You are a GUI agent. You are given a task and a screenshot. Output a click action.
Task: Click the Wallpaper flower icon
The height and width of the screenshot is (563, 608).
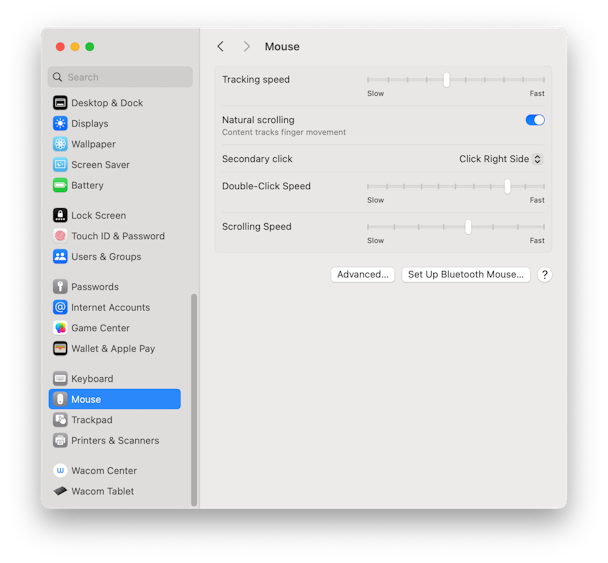(60, 144)
